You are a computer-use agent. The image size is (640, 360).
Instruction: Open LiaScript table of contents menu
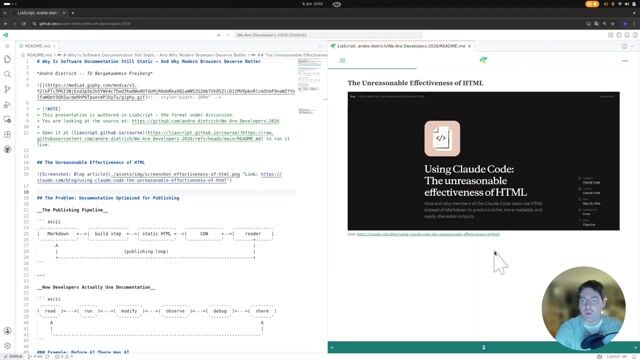[342, 60]
